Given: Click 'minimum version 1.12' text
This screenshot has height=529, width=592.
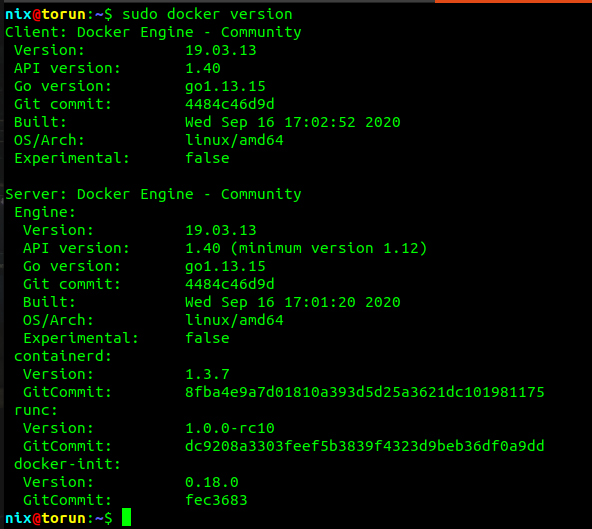Looking at the screenshot, I should [x=328, y=248].
